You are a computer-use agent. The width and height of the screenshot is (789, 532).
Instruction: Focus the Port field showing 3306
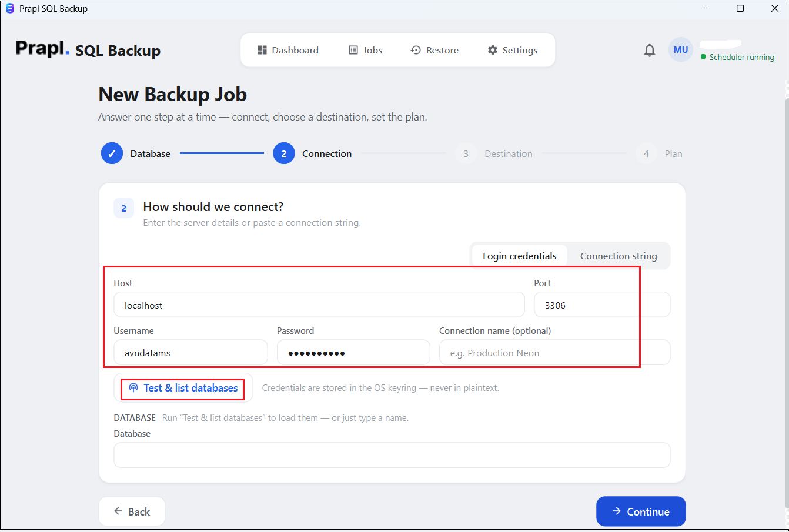(602, 305)
